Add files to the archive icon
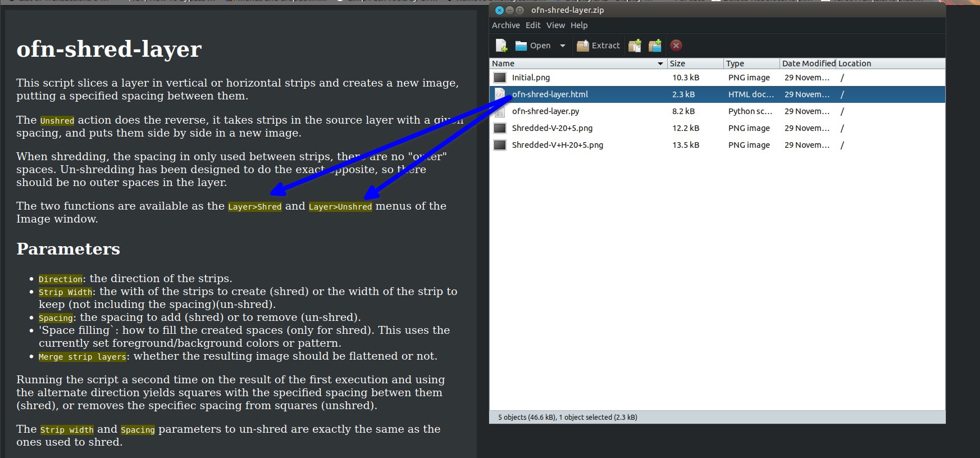 pyautogui.click(x=635, y=46)
